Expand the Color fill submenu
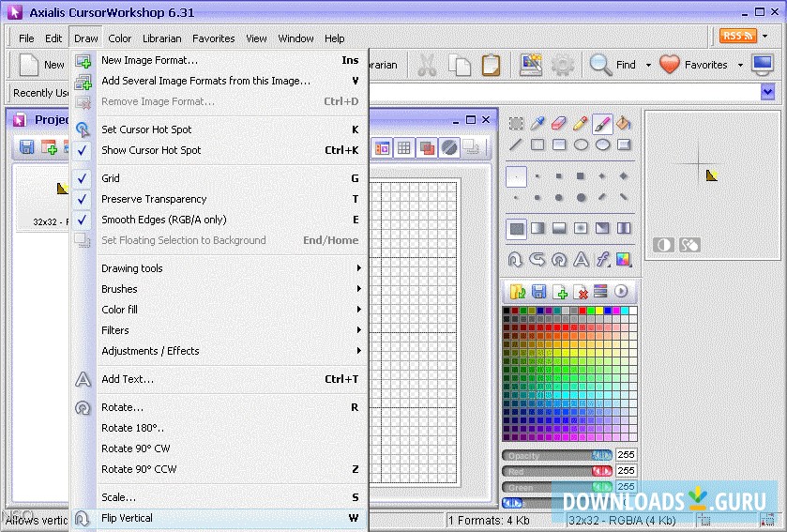This screenshot has height=532, width=787. tap(219, 310)
